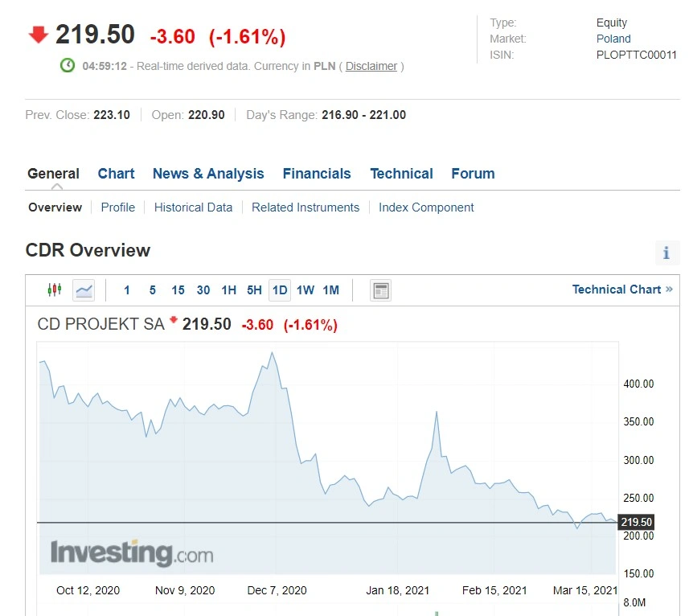Click the 219.50 current price marker on chart axis
Screen dimensions: 689x616
click(636, 522)
